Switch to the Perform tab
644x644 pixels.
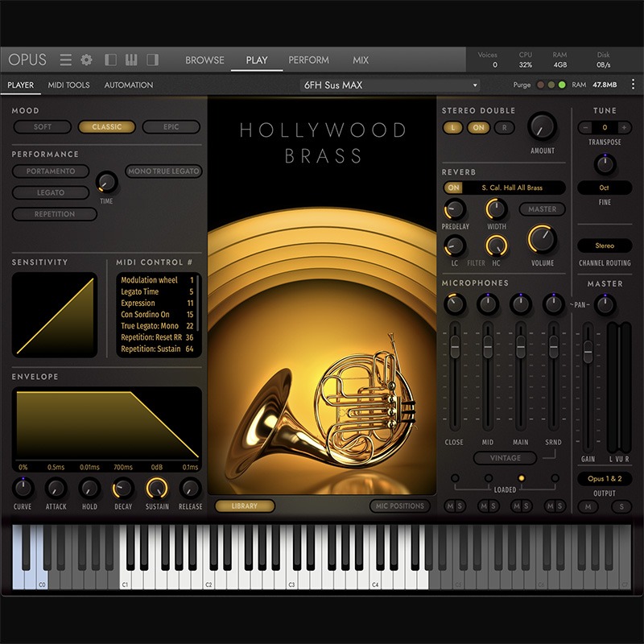click(x=308, y=60)
